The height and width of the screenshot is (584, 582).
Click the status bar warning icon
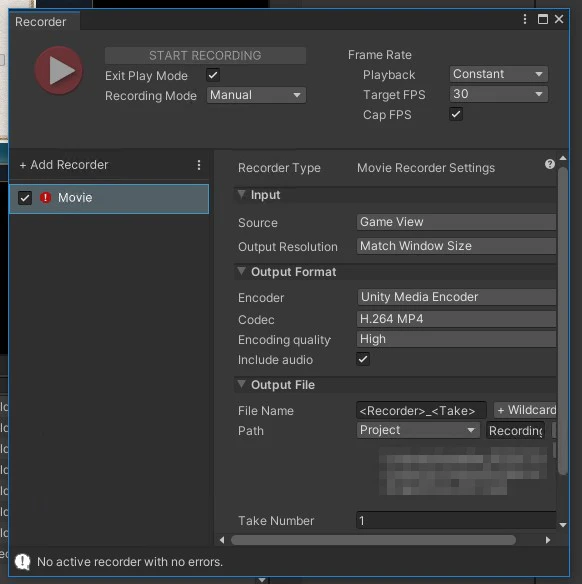coord(23,562)
